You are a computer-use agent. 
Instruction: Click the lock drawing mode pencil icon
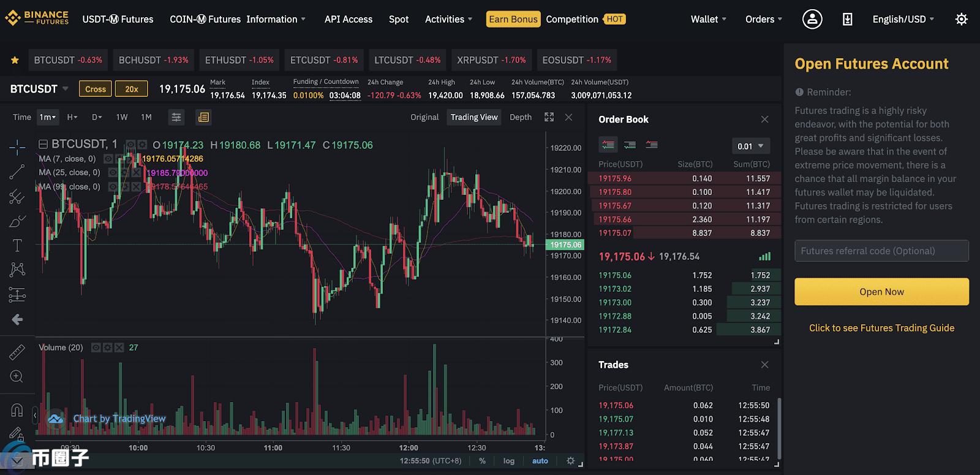coord(17,434)
